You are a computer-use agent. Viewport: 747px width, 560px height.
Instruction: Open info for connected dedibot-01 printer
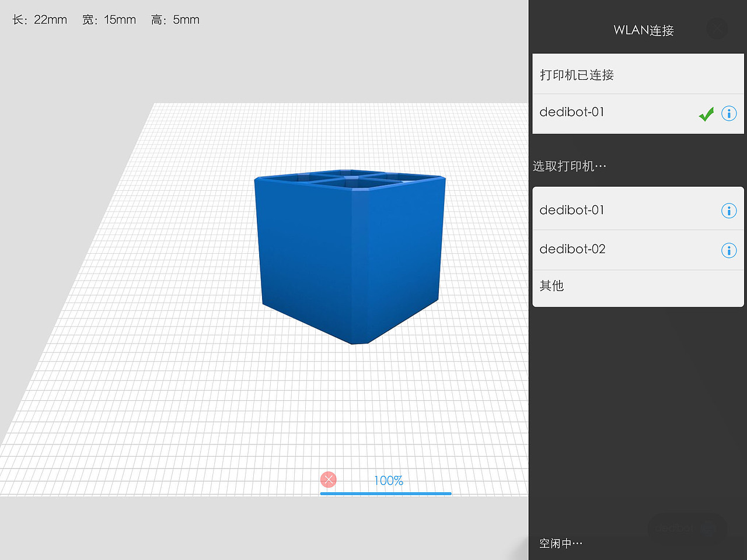[x=729, y=113]
